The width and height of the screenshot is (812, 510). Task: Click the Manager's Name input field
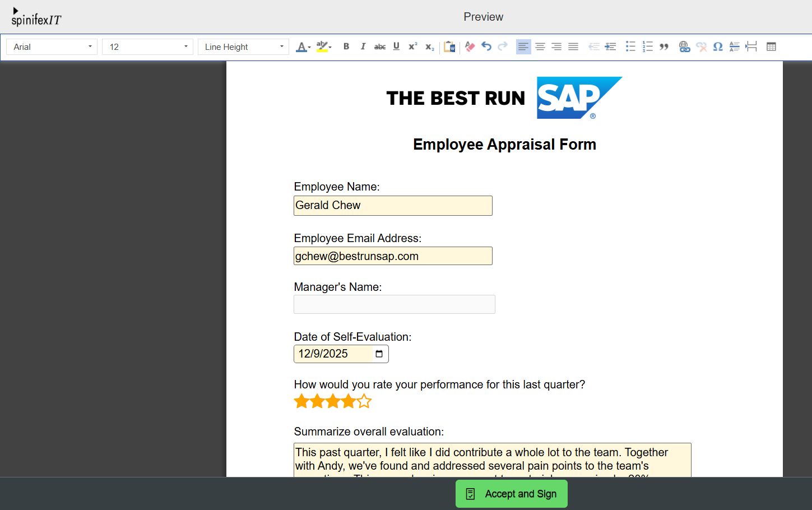click(394, 304)
